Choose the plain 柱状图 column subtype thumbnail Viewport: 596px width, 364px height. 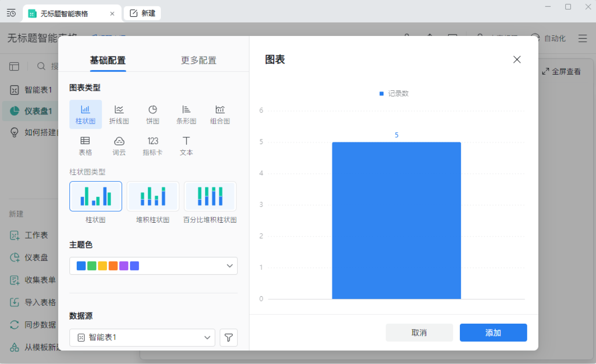tap(96, 196)
